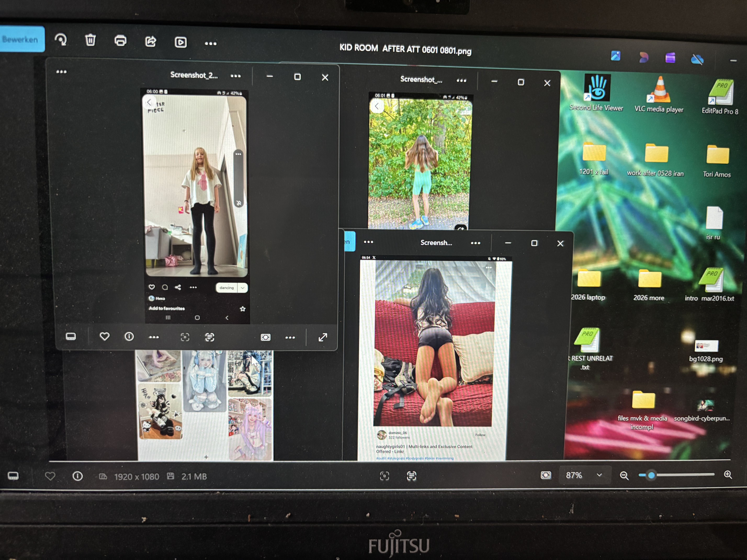The image size is (747, 560).
Task: Open the info icon in the Screenshot_2 window toolbar
Action: 129,337
